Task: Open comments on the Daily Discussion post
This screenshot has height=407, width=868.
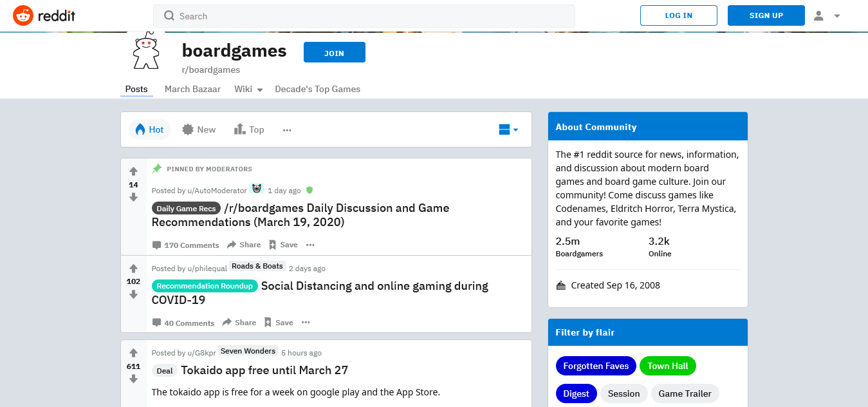Action: (185, 245)
